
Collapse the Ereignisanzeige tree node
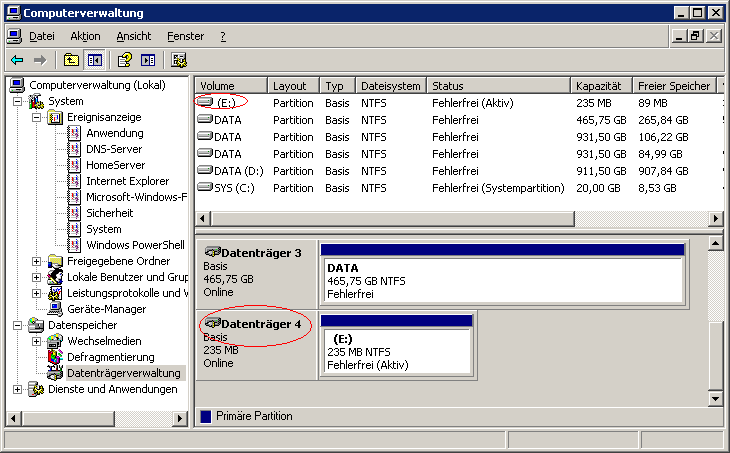(x=37, y=117)
